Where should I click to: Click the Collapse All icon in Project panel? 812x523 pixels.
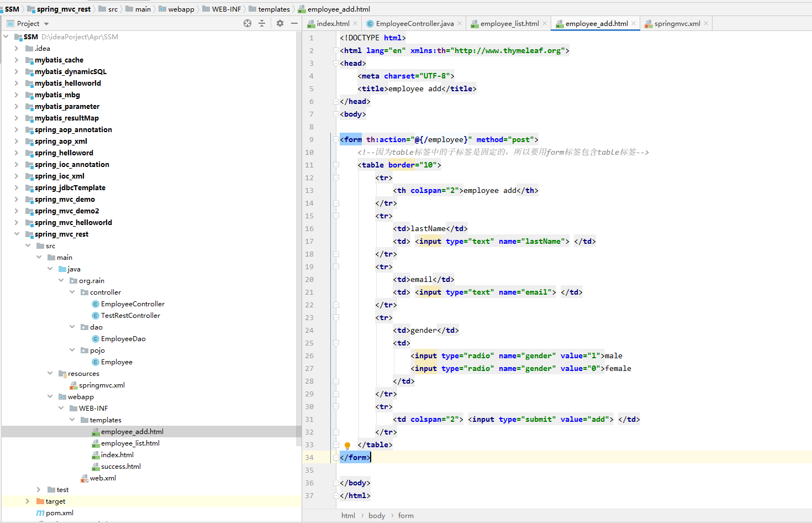click(x=262, y=23)
